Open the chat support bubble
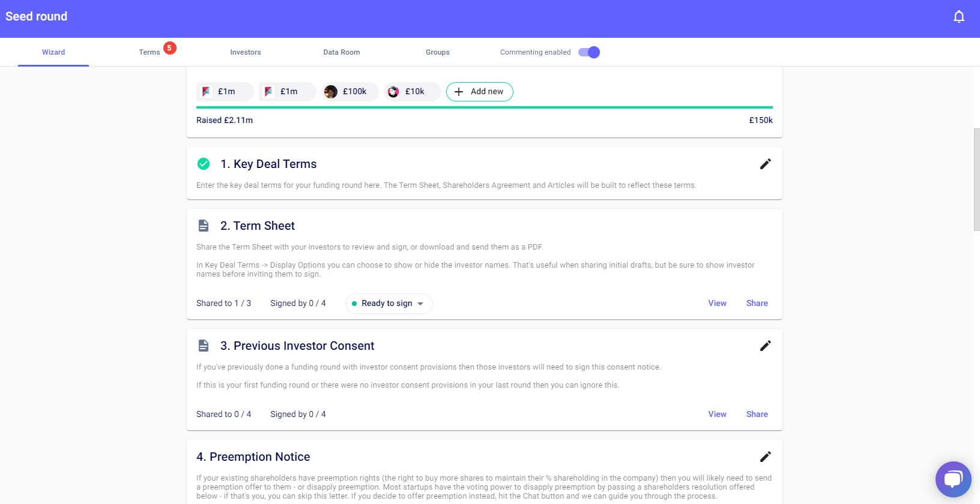Screen dimensions: 980x504 (953, 479)
